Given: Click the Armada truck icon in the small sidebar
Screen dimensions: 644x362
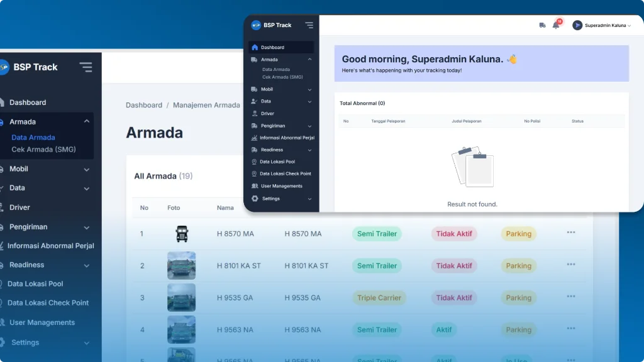Looking at the screenshot, I should tap(254, 60).
